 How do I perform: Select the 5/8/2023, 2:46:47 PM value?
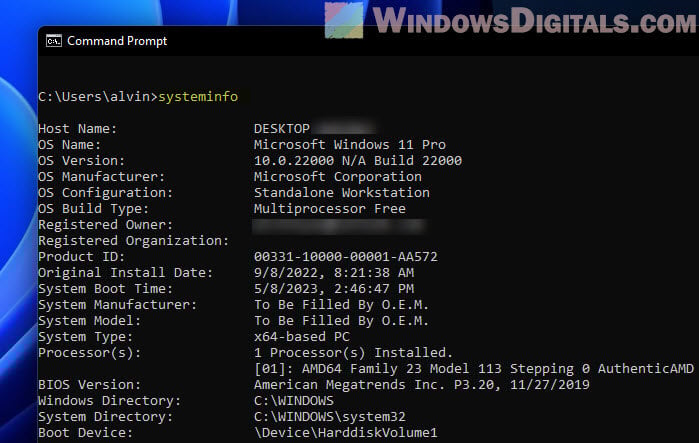pyautogui.click(x=333, y=289)
